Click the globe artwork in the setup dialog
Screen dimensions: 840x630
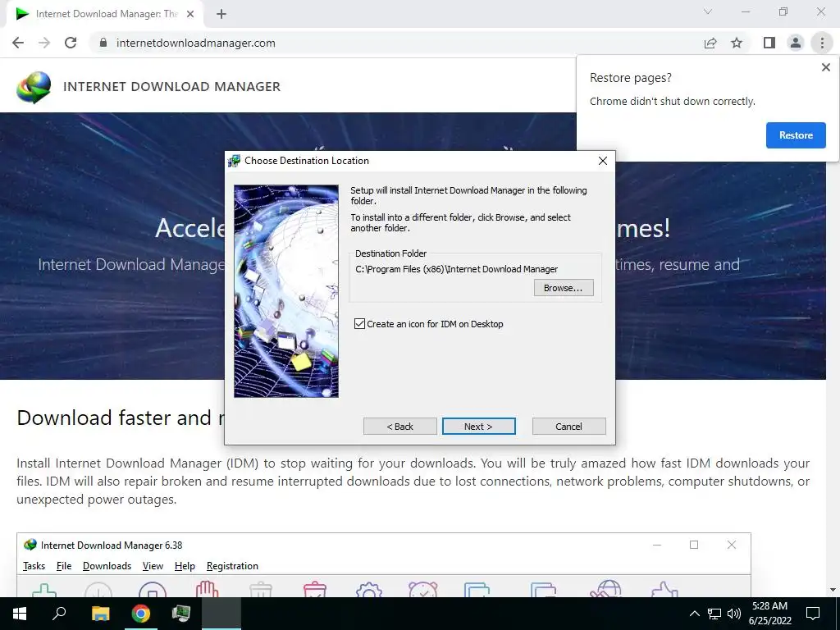click(x=286, y=291)
